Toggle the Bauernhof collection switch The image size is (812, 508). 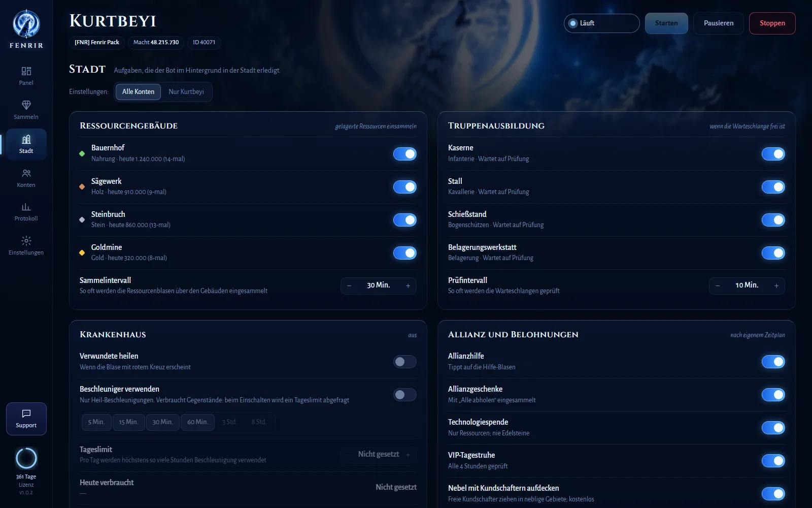click(405, 154)
